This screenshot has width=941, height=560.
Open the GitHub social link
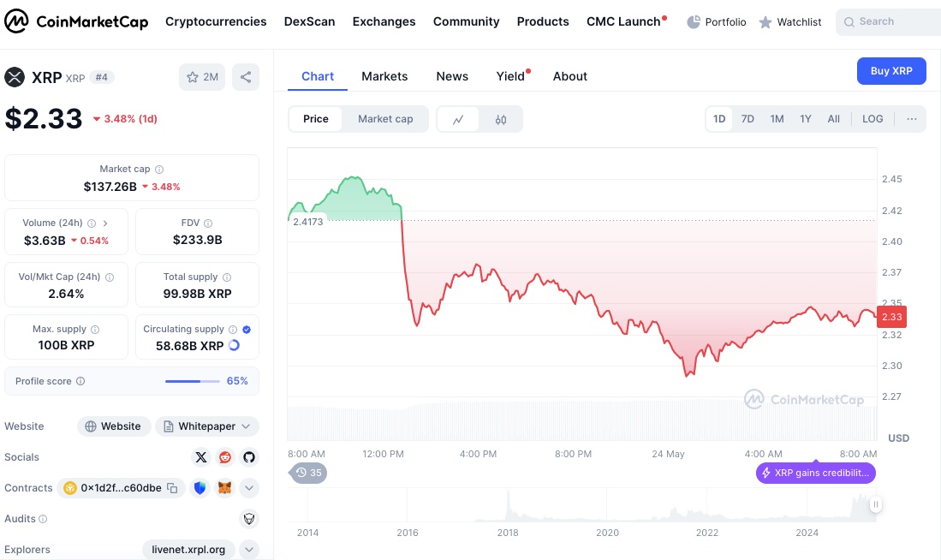coord(248,457)
